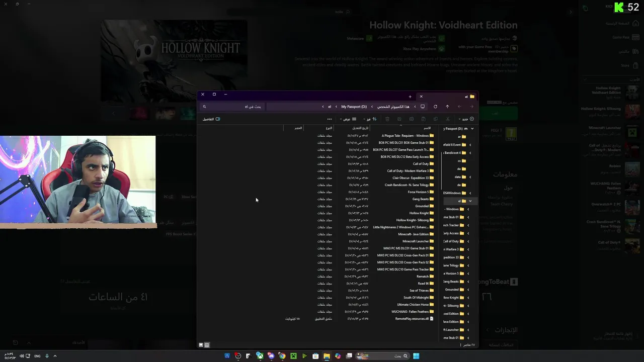Click the Copy icon in Explorer toolbar

(436, 119)
